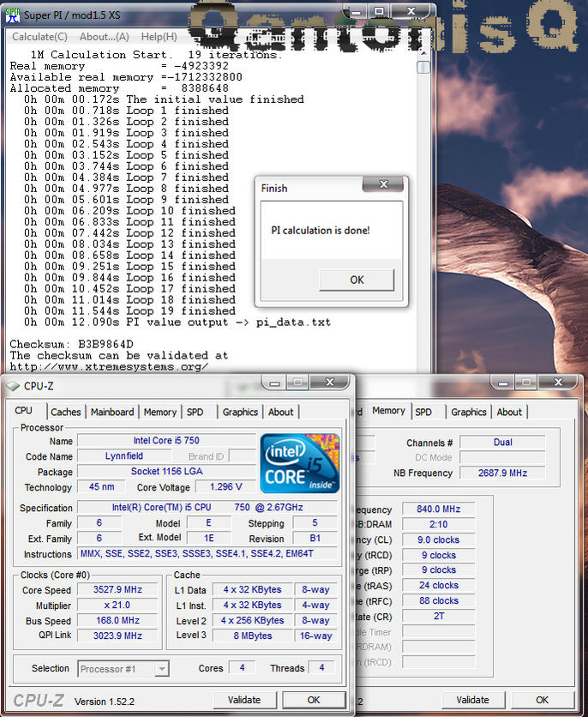The width and height of the screenshot is (588, 717).
Task: Click the Code Name value Lynnfield
Action: (x=123, y=456)
